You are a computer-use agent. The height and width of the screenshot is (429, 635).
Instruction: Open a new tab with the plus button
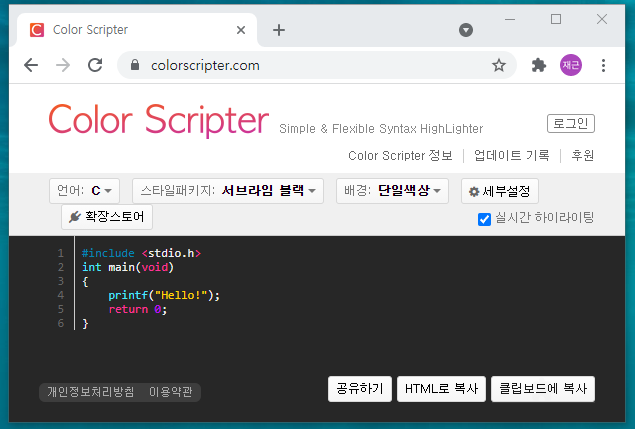click(x=279, y=30)
